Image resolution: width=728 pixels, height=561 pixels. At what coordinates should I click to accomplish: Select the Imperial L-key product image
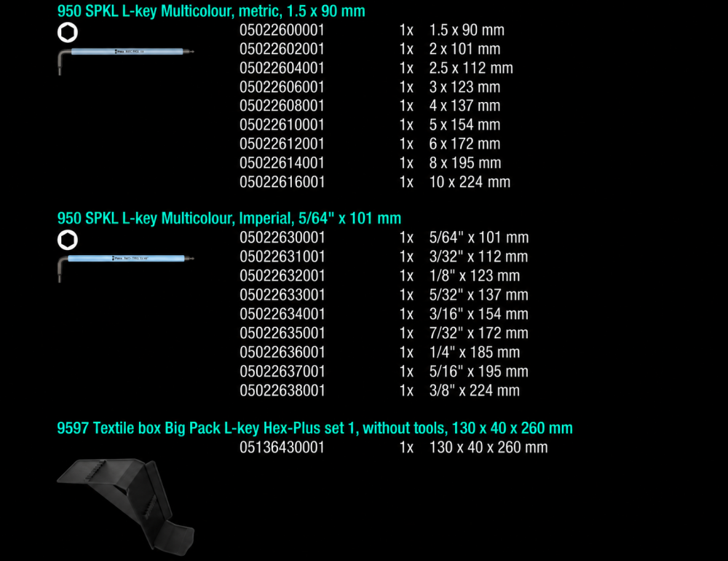(x=126, y=267)
